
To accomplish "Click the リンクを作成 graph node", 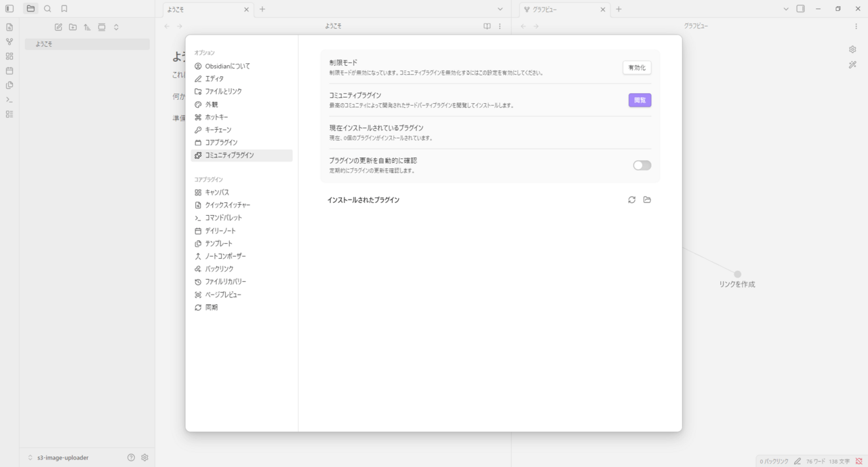I will click(737, 274).
